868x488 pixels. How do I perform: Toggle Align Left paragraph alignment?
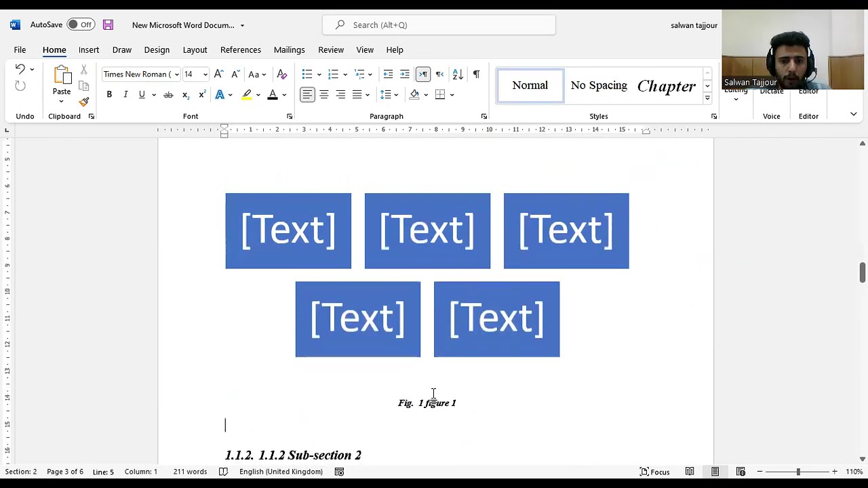[307, 95]
